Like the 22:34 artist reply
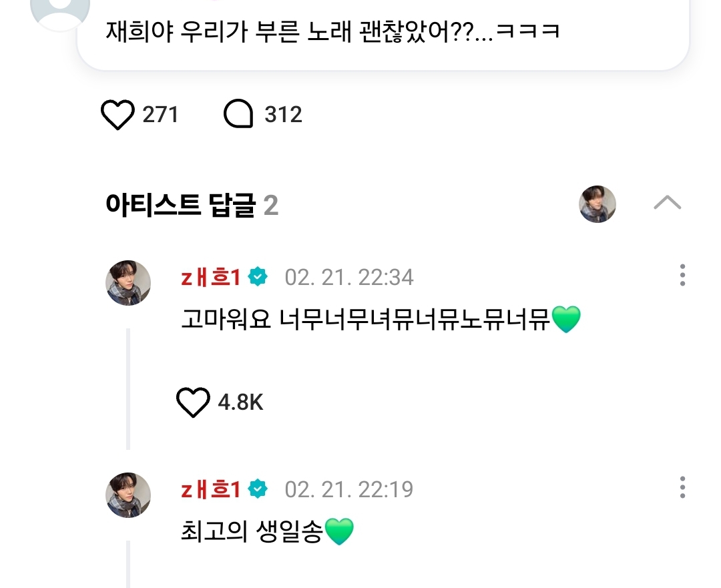Viewport: 721px width, 588px height. (x=192, y=402)
